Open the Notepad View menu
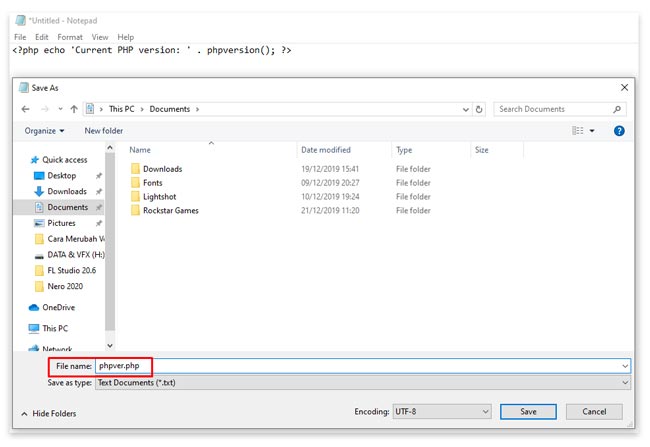Viewport: 650px width, 447px height. click(x=100, y=37)
